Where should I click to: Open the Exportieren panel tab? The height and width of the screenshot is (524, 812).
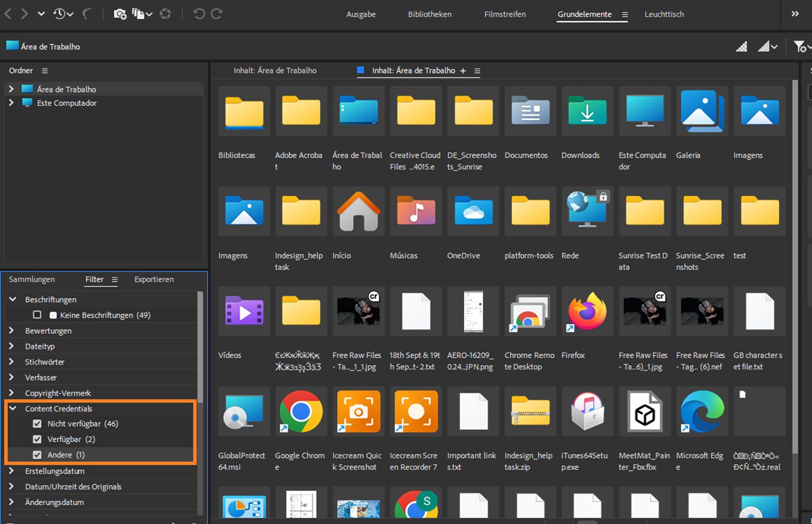(154, 280)
